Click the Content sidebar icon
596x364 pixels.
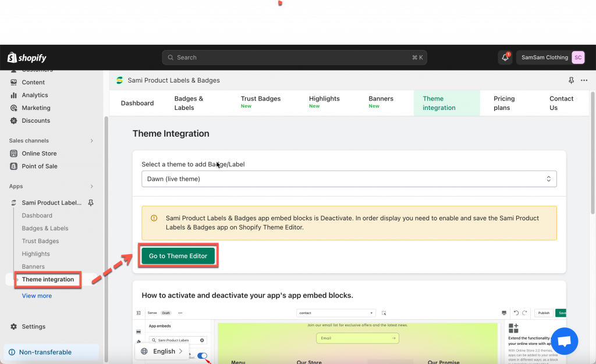pyautogui.click(x=14, y=83)
